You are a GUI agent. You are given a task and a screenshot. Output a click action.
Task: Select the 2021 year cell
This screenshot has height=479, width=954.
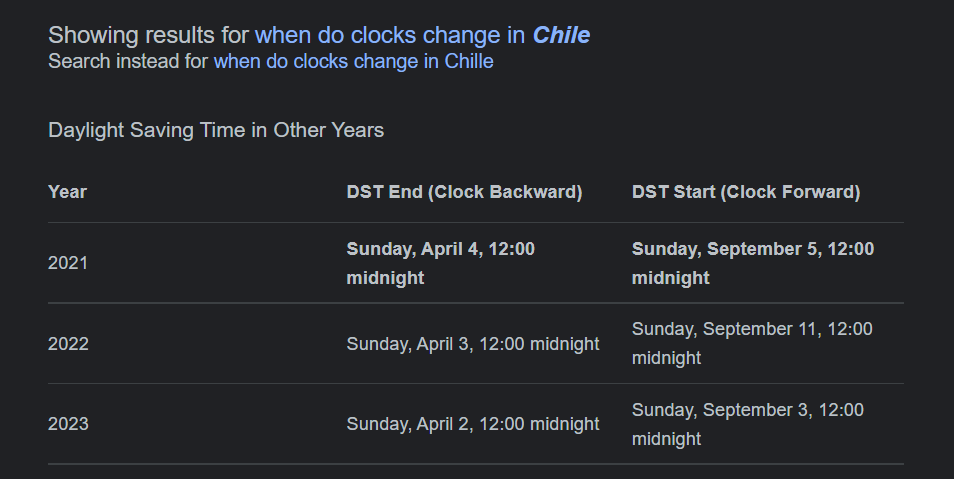click(68, 263)
